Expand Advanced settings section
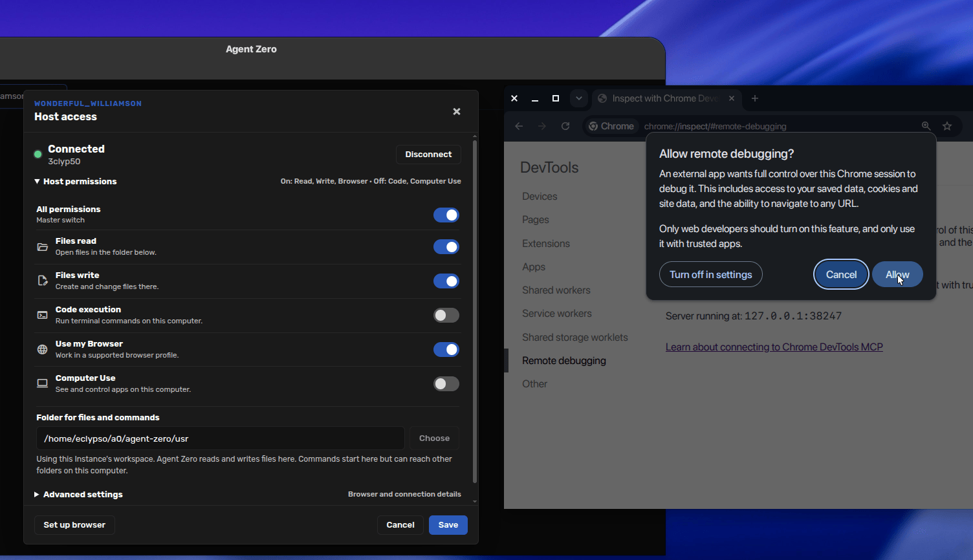973x560 pixels. (78, 494)
